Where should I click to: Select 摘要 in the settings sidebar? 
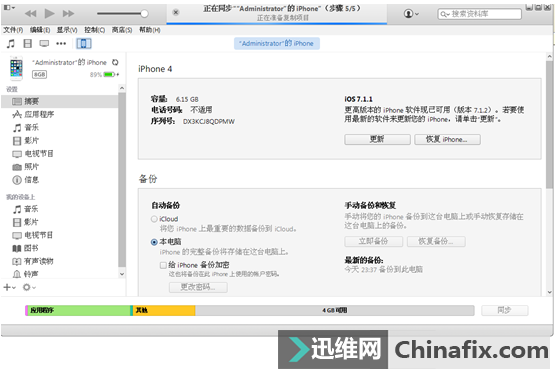point(59,102)
